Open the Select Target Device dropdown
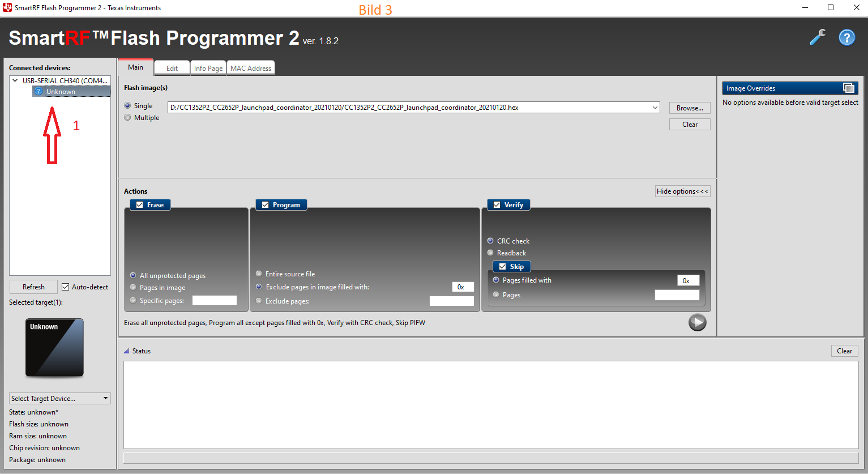 [60, 398]
